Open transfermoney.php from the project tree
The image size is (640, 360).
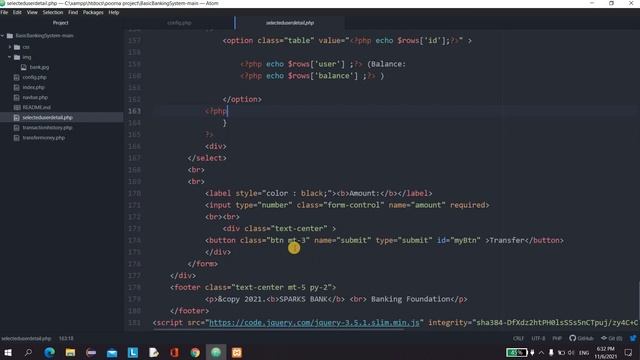(x=44, y=138)
